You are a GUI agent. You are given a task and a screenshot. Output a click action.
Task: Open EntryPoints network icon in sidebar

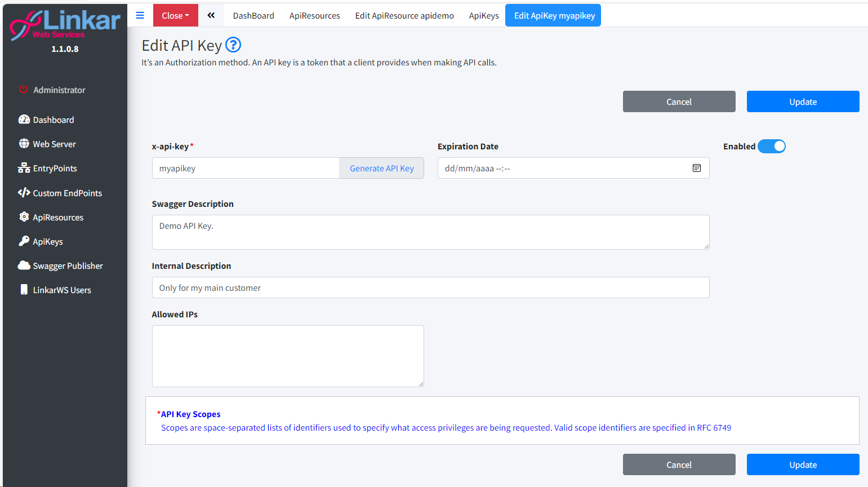click(24, 168)
